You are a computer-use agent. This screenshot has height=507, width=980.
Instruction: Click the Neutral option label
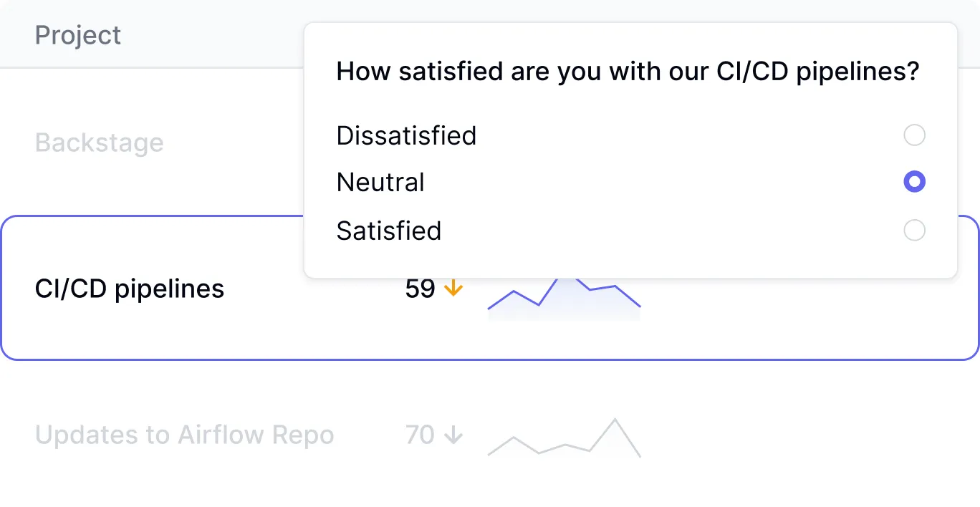tap(380, 183)
